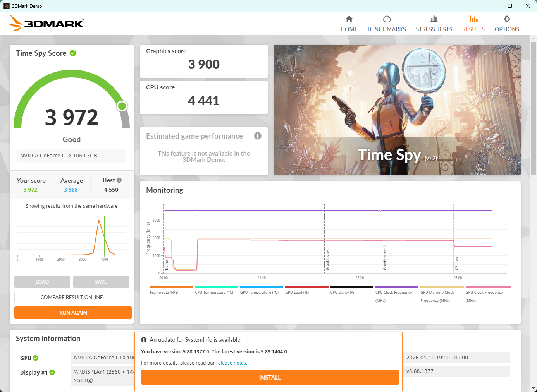537x392 pixels.
Task: Click the CPU test marker
Action: (x=457, y=263)
